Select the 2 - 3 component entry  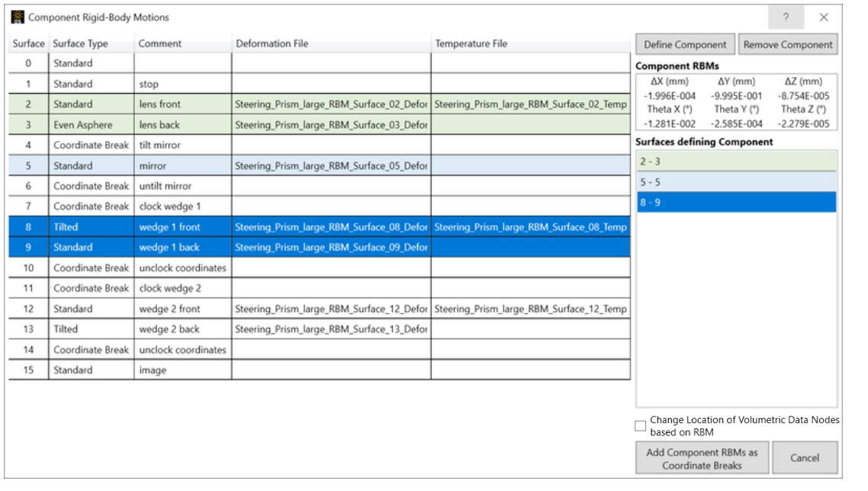(x=736, y=161)
